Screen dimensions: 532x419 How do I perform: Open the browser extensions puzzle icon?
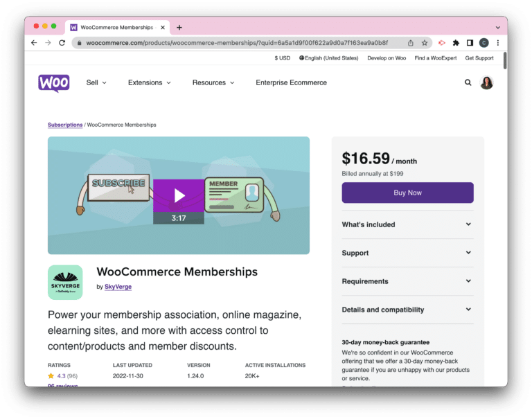coord(456,43)
